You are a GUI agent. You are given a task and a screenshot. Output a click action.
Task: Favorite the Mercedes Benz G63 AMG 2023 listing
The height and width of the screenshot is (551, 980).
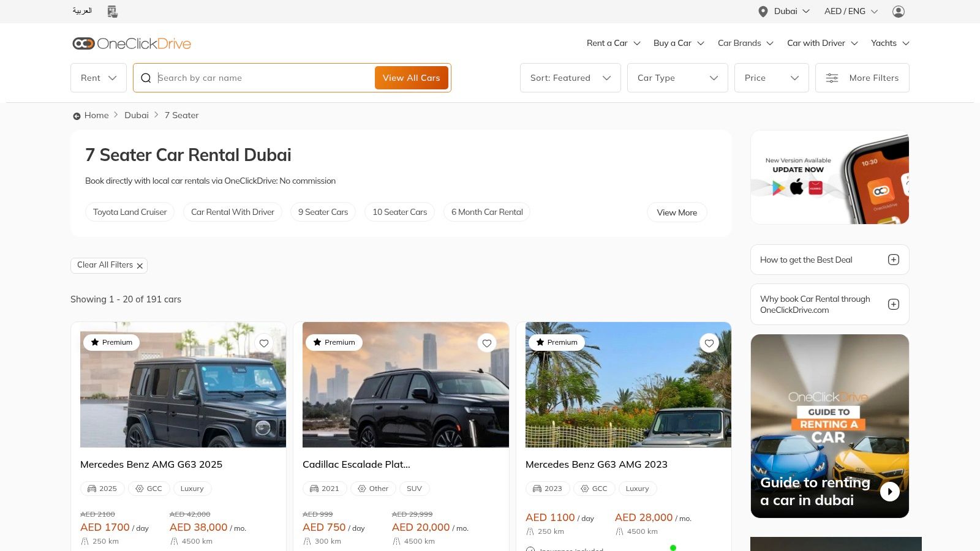click(x=709, y=343)
